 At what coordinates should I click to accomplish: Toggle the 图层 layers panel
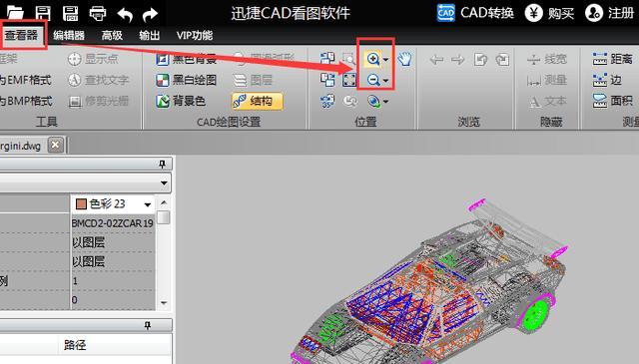(253, 80)
